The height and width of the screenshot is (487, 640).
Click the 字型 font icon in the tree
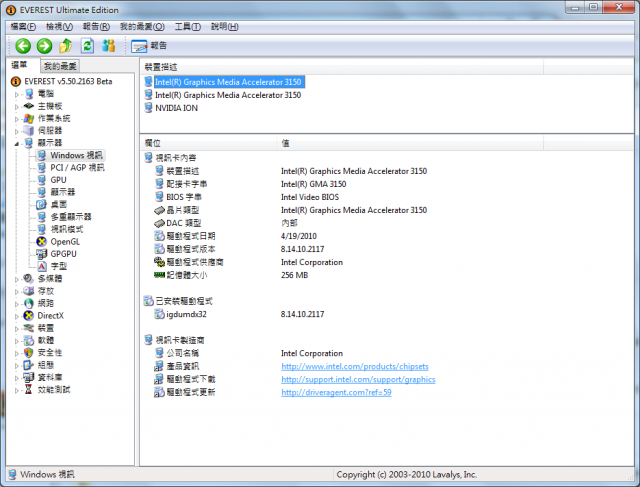(41, 266)
